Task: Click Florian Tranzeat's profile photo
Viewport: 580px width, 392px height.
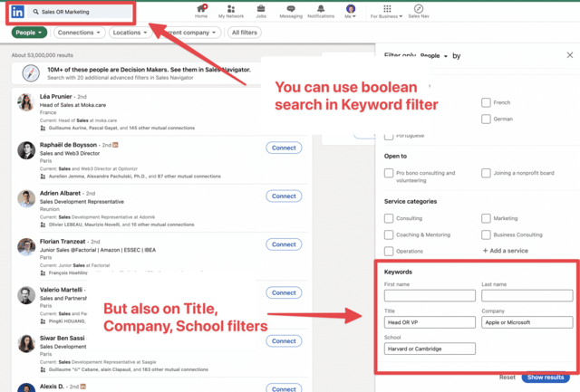Action: tap(26, 247)
